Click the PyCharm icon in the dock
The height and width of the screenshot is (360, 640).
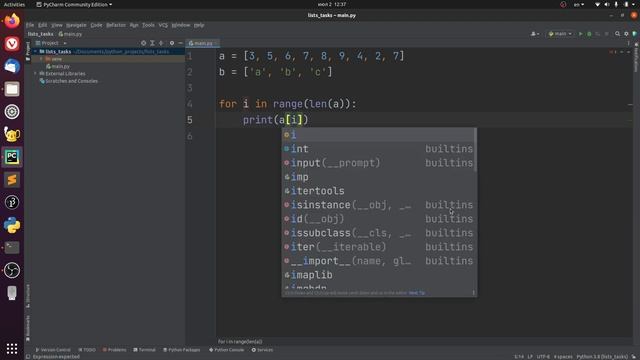click(12, 157)
